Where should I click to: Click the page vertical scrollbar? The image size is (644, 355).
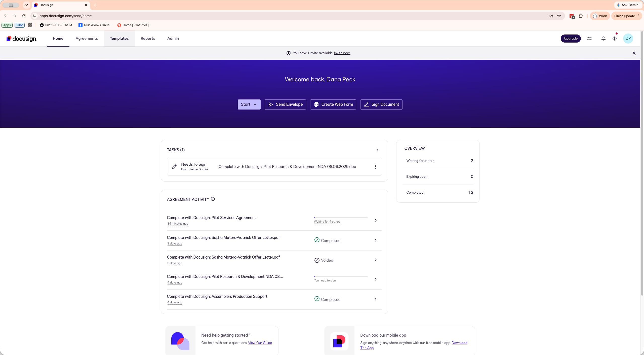[642, 164]
